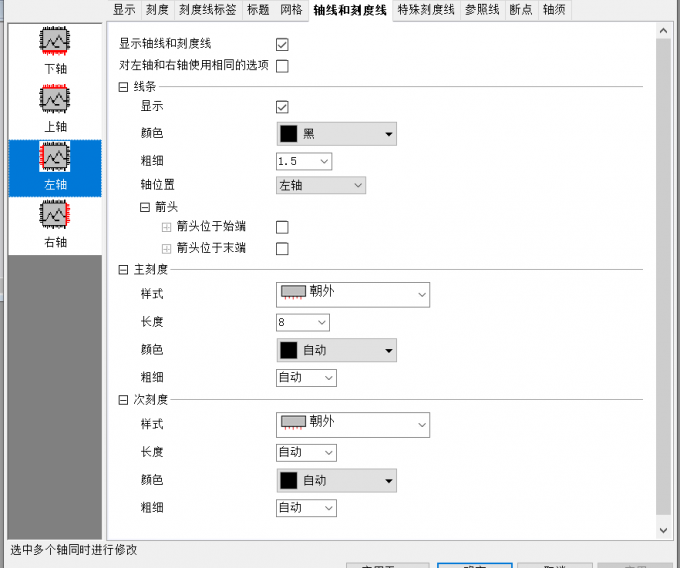Open the 主刻度 颜色 自动 color picker
Image resolution: width=680 pixels, height=568 pixels.
point(337,350)
